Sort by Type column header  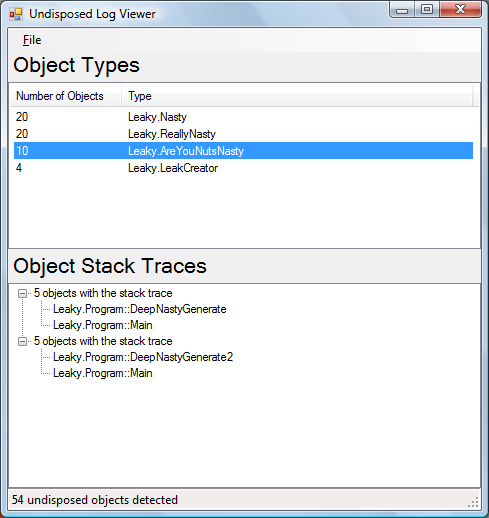[297, 96]
